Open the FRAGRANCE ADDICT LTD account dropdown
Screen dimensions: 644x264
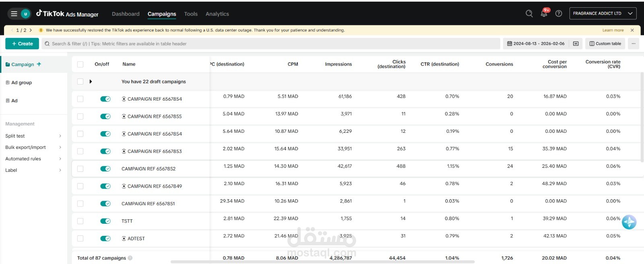603,13
